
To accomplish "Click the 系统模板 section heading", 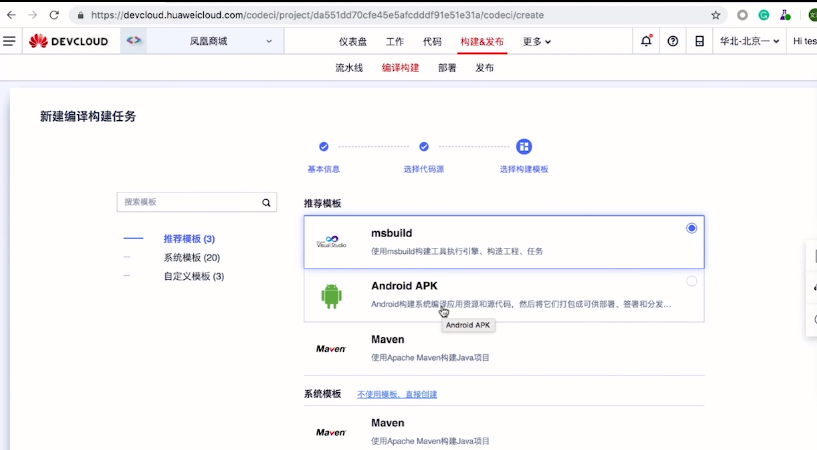I will click(323, 394).
